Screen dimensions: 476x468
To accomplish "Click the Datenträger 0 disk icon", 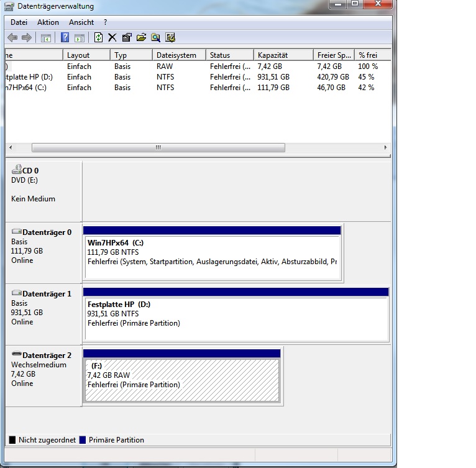I will click(x=17, y=231).
